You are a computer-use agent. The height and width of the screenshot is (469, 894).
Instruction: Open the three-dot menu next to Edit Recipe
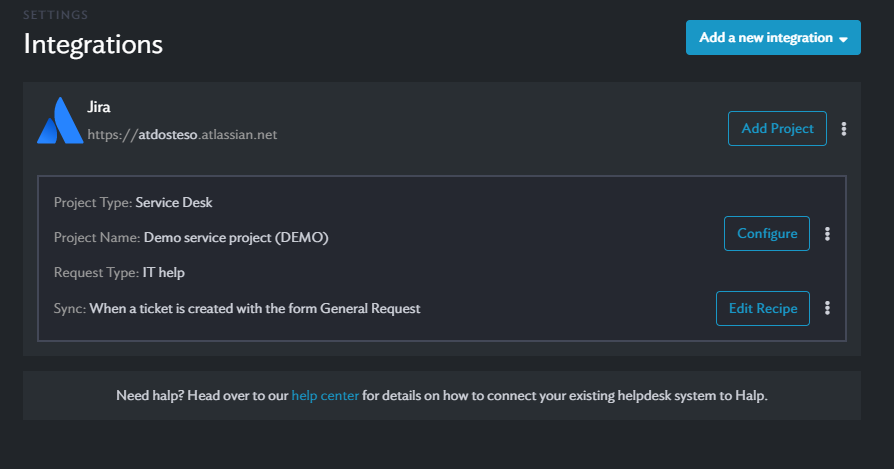click(827, 308)
